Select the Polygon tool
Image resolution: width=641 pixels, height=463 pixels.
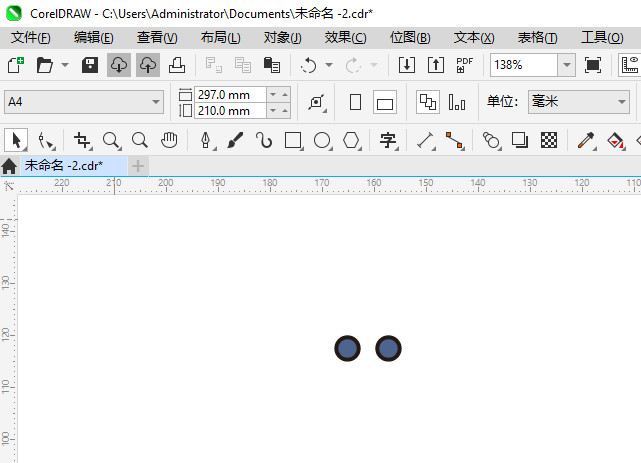coord(351,141)
